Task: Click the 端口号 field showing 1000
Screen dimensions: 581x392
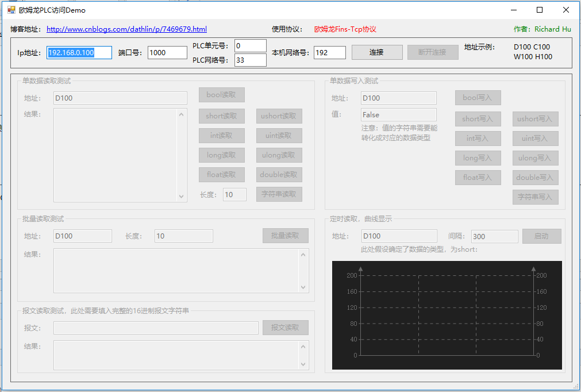Action: click(167, 53)
